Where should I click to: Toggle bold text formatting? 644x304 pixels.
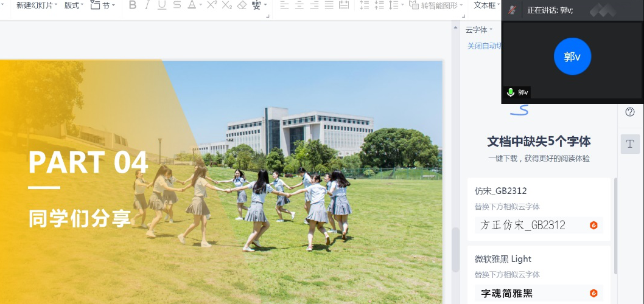(x=133, y=5)
